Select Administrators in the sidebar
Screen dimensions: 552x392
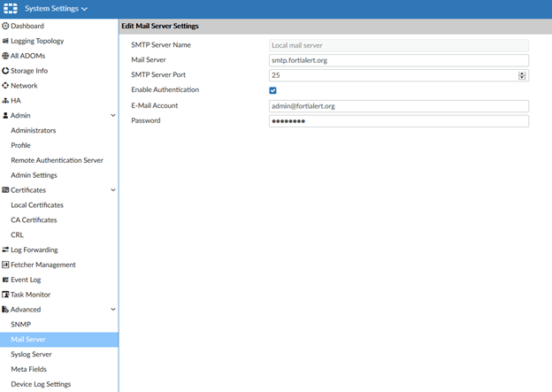coord(33,130)
